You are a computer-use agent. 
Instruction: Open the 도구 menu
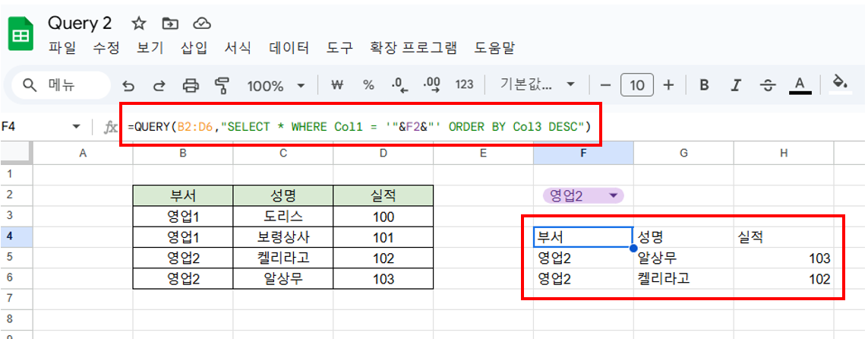(x=340, y=48)
